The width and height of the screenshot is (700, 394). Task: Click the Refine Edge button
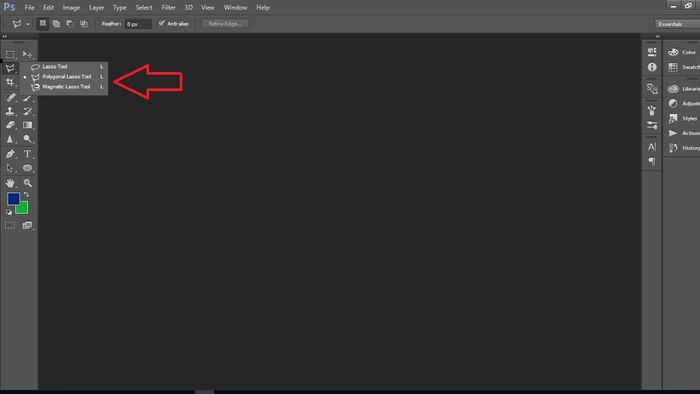[x=225, y=24]
